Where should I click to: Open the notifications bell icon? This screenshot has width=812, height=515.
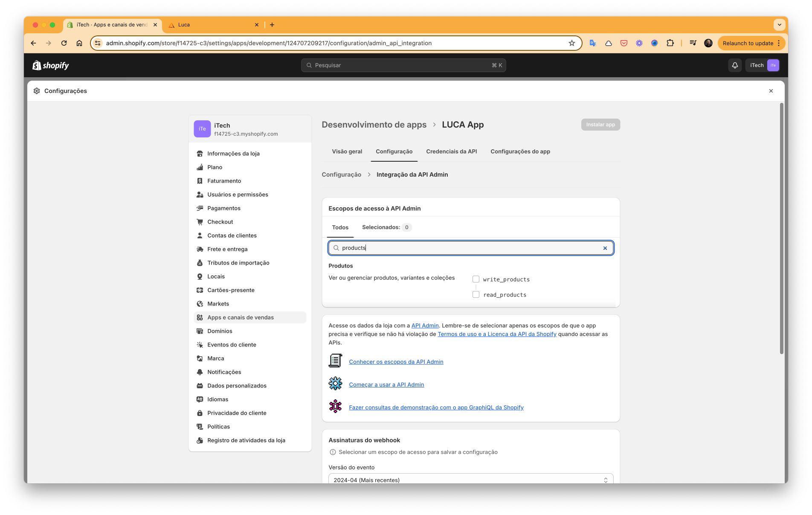coord(734,65)
